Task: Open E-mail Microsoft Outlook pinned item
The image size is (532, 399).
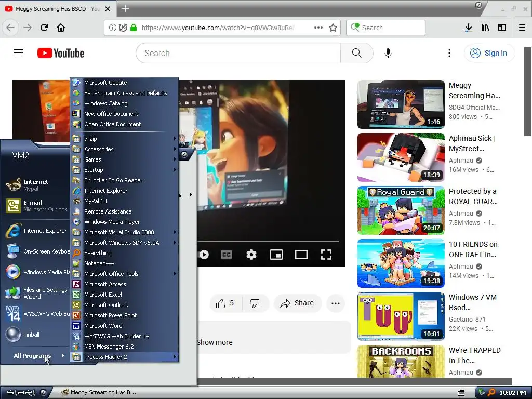Action: coord(37,206)
